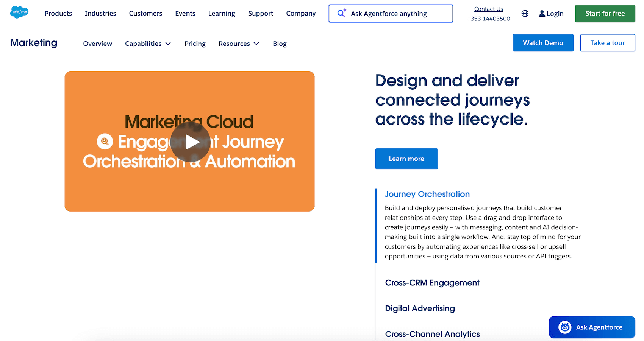Image resolution: width=644 pixels, height=341 pixels.
Task: Expand the Digital Advertising section
Action: coord(420,308)
